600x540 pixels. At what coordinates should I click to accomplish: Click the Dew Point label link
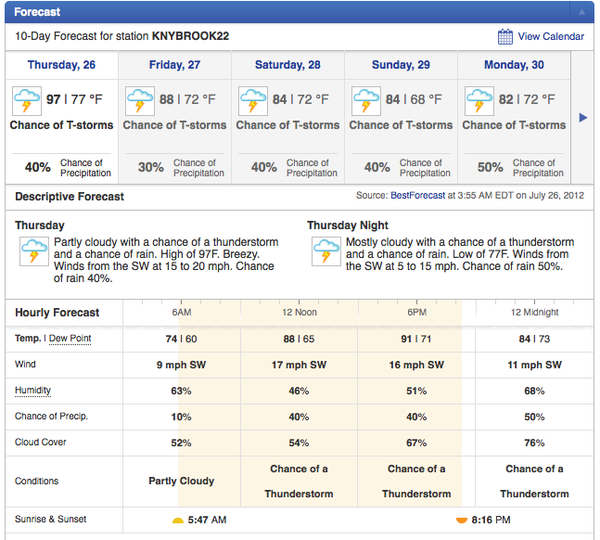coord(70,338)
